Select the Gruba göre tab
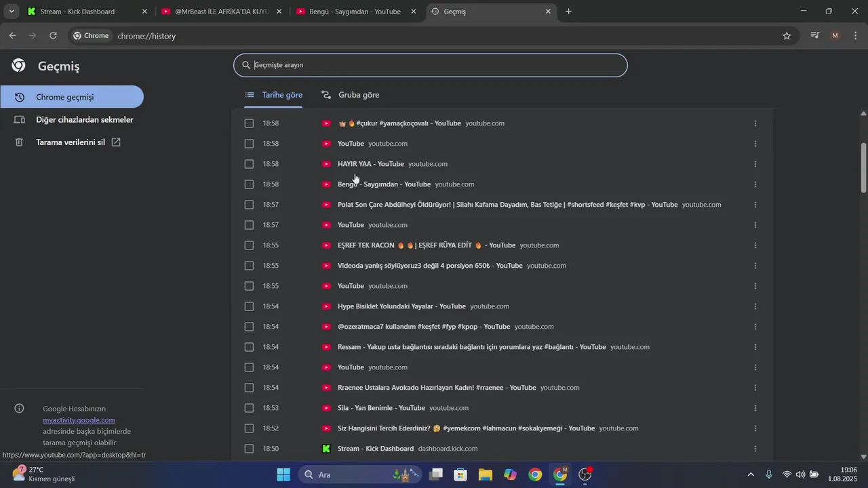The width and height of the screenshot is (868, 488). [351, 95]
